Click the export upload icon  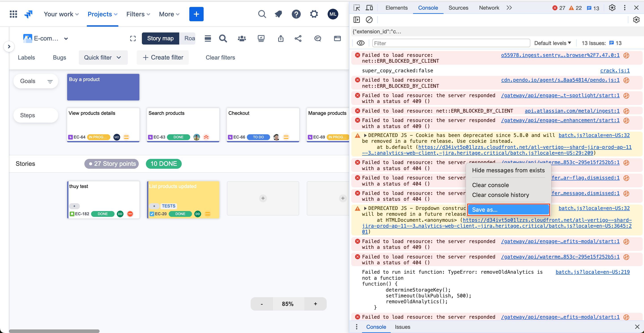click(x=281, y=38)
